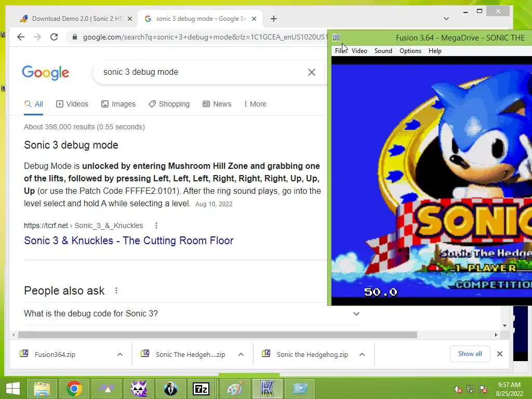
Task: Open the Sonic the Hedgehog.zip download
Action: pyautogui.click(x=312, y=354)
